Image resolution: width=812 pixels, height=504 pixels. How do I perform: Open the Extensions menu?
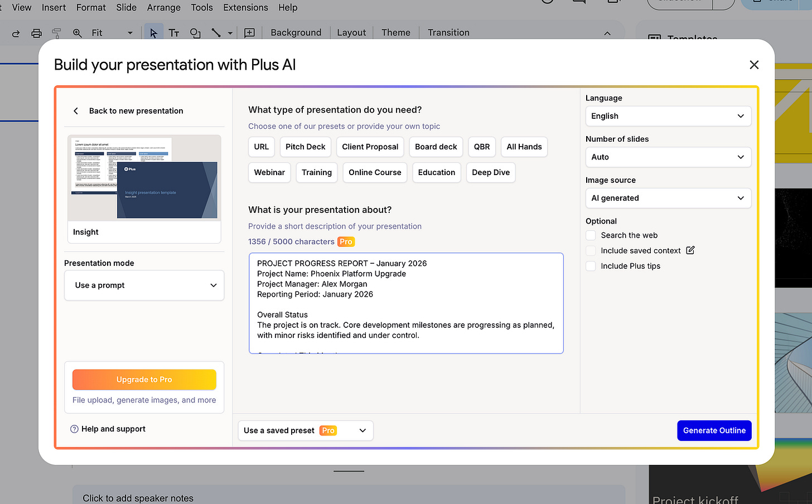[x=245, y=7]
